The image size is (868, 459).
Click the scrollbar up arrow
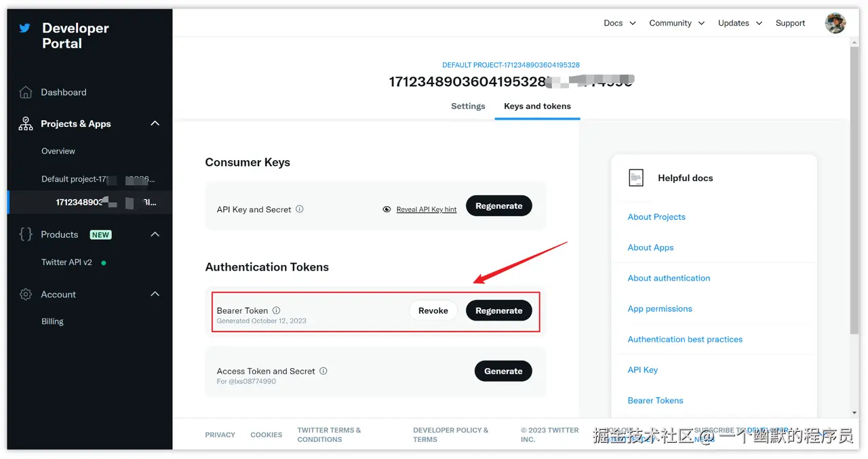[x=854, y=42]
